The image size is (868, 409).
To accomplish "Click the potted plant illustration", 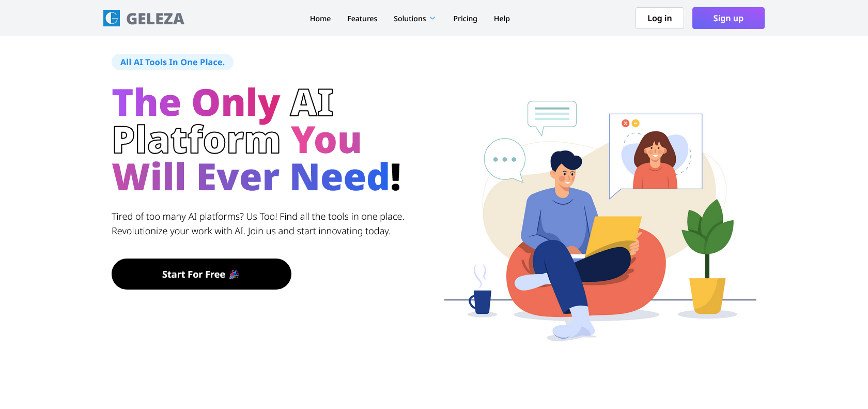I will [x=707, y=257].
